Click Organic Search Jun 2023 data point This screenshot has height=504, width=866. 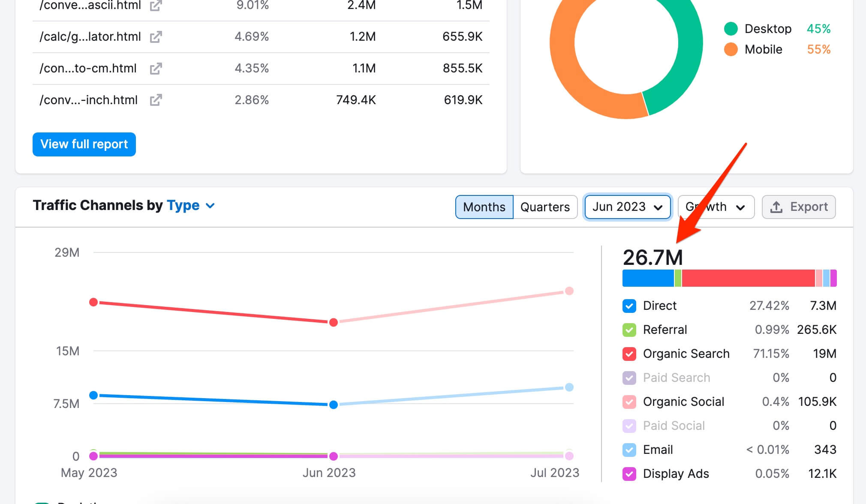point(334,322)
